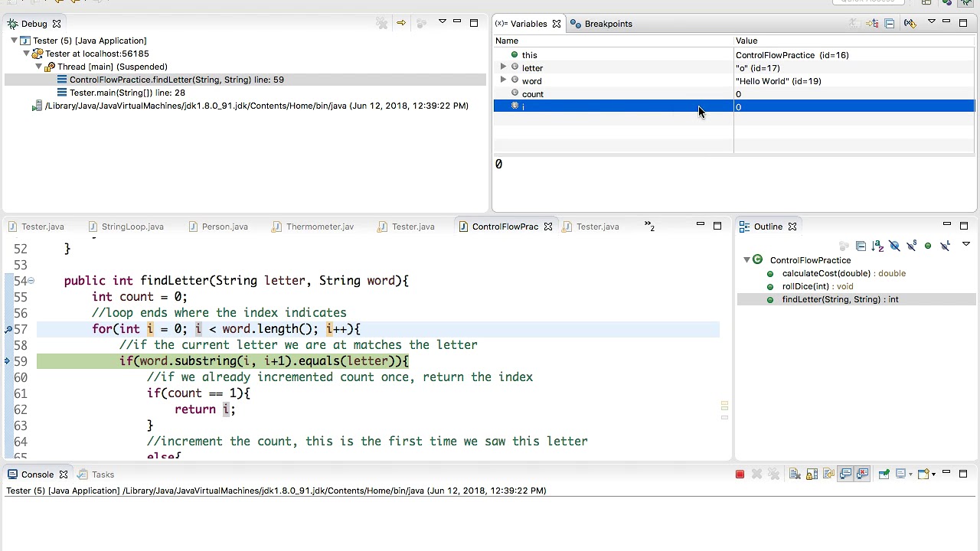Toggle show console when standard output changes

[845, 474]
